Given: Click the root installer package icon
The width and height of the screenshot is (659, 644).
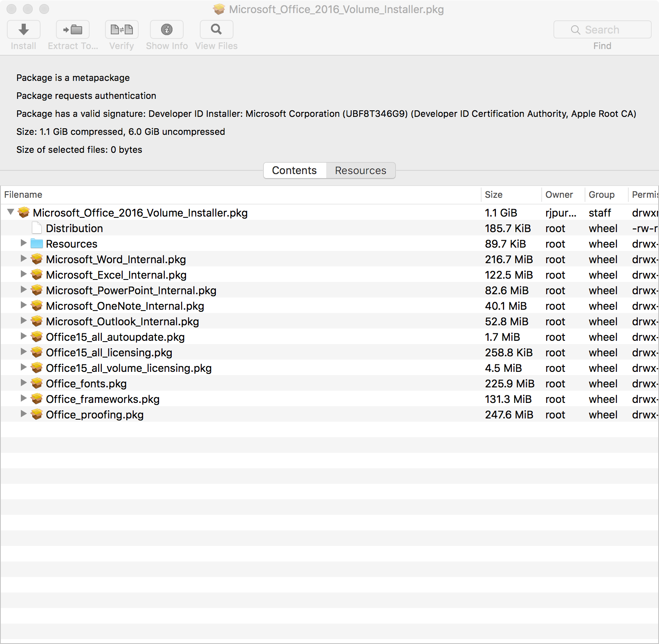Looking at the screenshot, I should pyautogui.click(x=24, y=212).
